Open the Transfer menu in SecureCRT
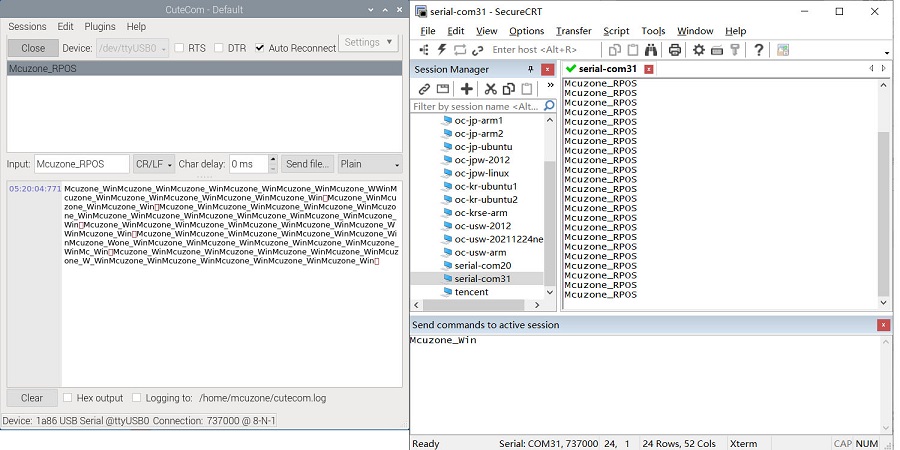Screen dimensions: 900x450 pos(573,31)
